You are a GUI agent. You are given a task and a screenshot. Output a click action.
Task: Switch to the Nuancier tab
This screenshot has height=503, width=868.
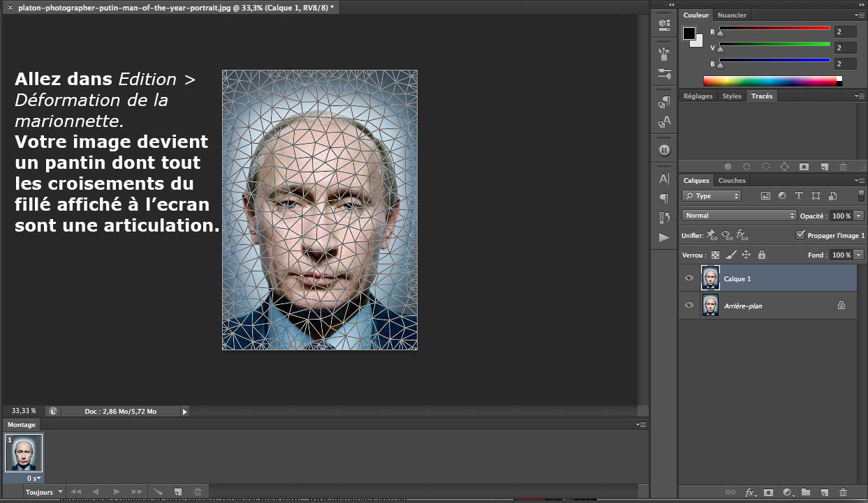732,15
